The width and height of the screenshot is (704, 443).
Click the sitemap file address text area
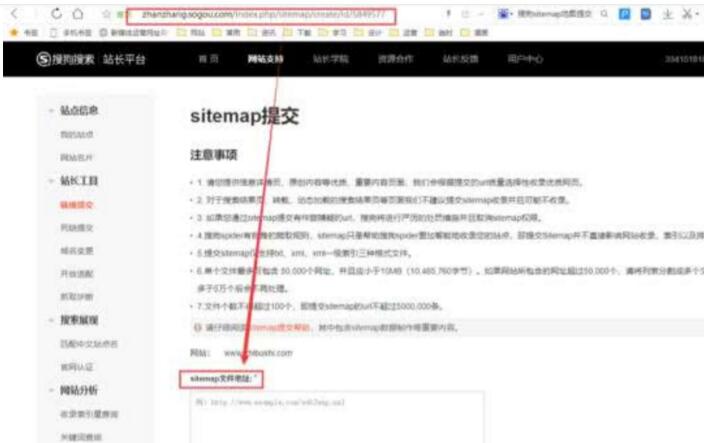(337, 417)
